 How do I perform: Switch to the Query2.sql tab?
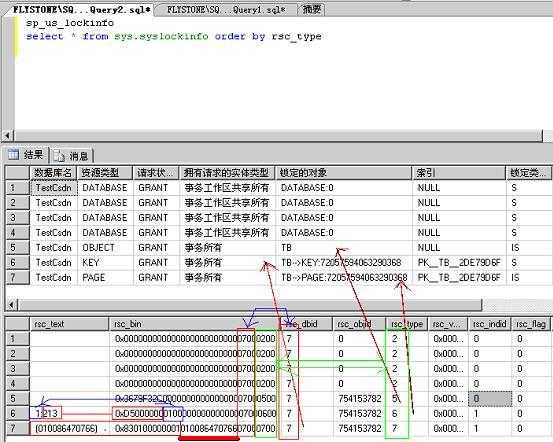pos(81,10)
